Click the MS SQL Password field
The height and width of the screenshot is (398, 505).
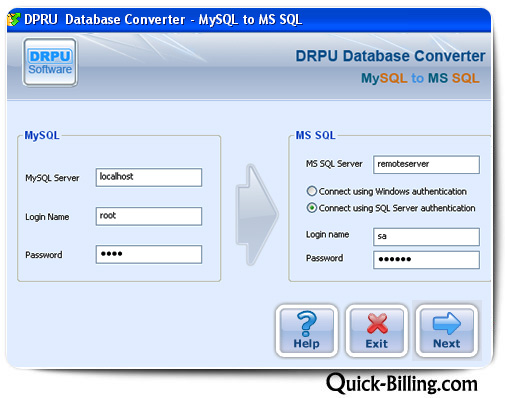[426, 260]
